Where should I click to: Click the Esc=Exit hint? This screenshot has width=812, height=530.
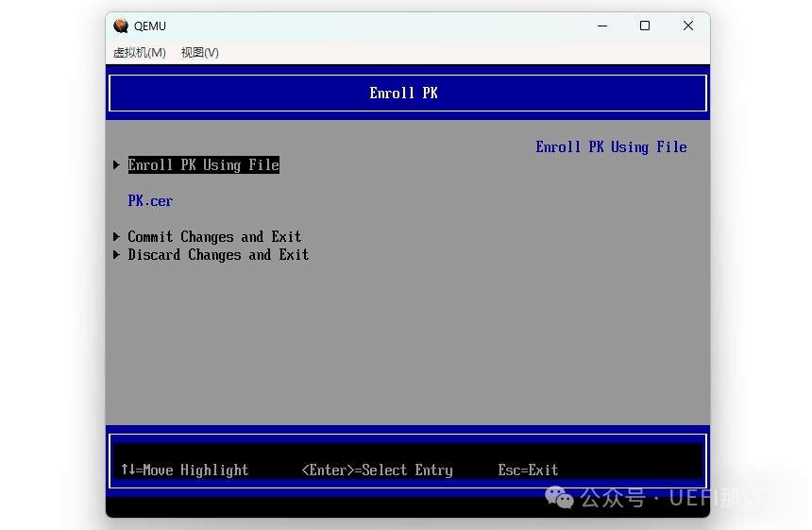tap(528, 470)
